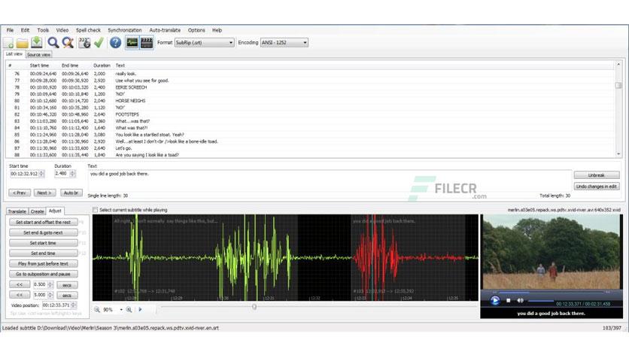Screen dimensions: 629x364
Task: Open Tools menu
Action: (x=43, y=30)
